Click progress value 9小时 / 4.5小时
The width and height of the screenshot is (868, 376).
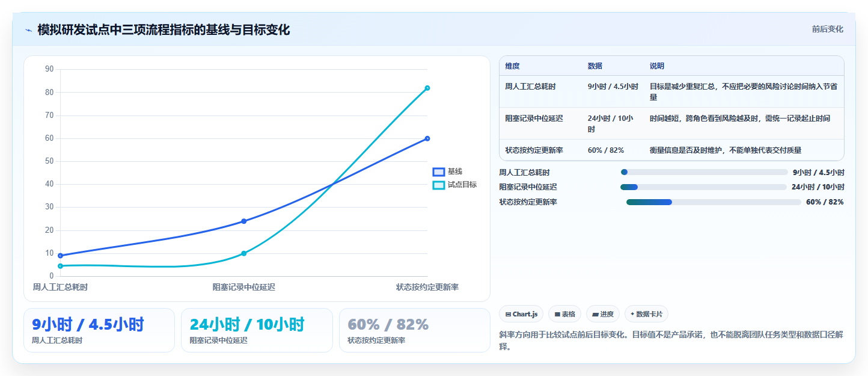pyautogui.click(x=818, y=172)
